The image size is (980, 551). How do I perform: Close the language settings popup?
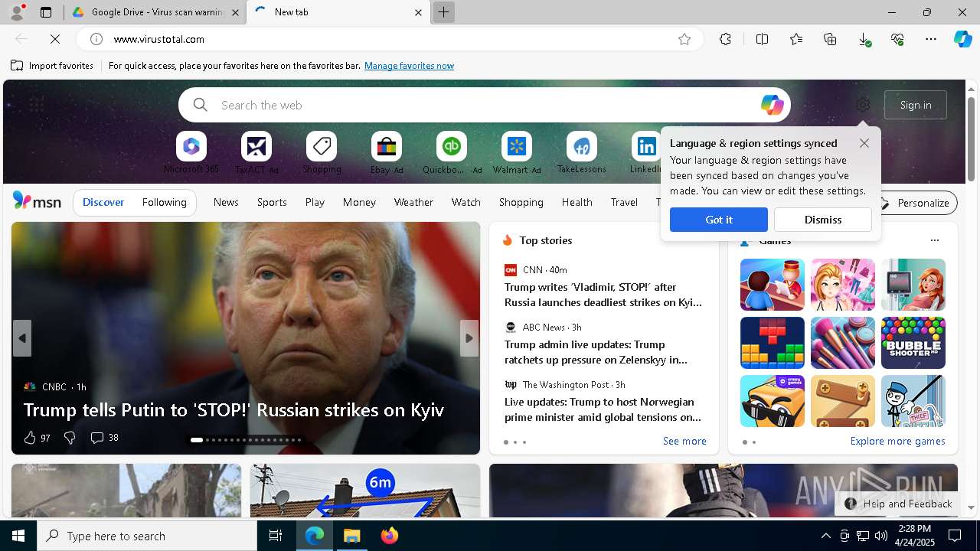(864, 143)
